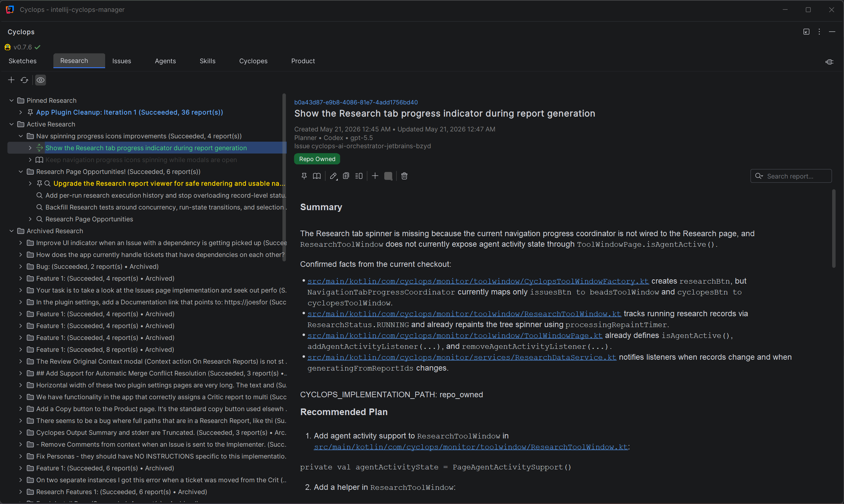Click the book icon on Keep navigation progress row

(40, 160)
